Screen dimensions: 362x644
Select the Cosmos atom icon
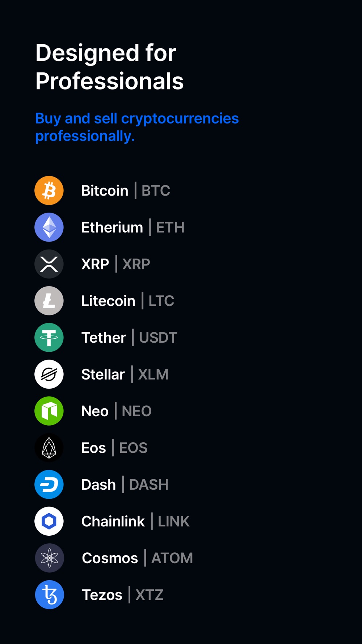50,558
